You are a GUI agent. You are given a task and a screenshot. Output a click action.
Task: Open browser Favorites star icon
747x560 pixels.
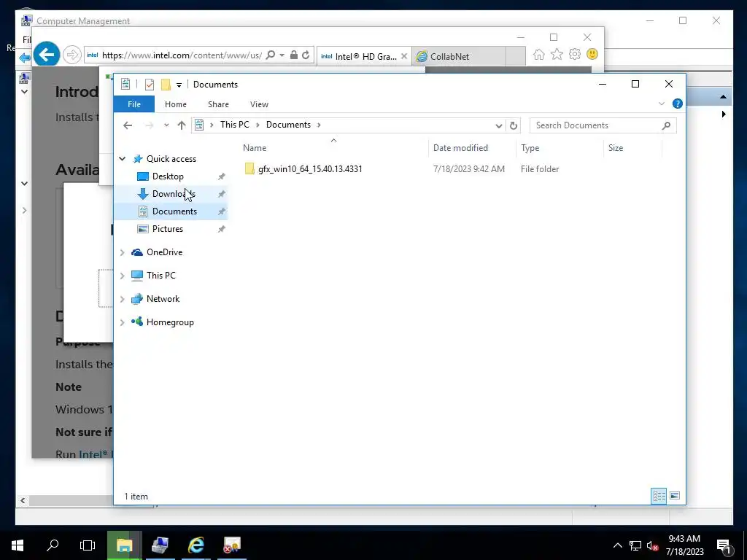[557, 55]
